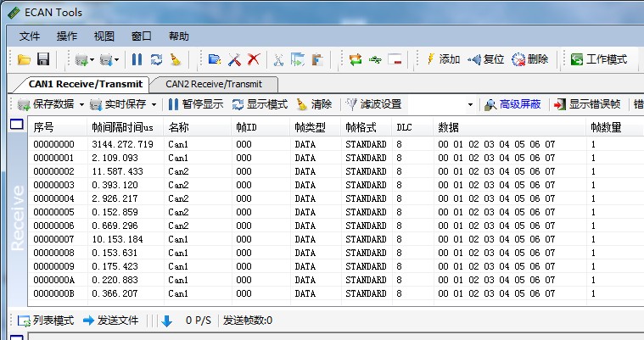Click 发送帧数:0 status text

click(x=248, y=320)
